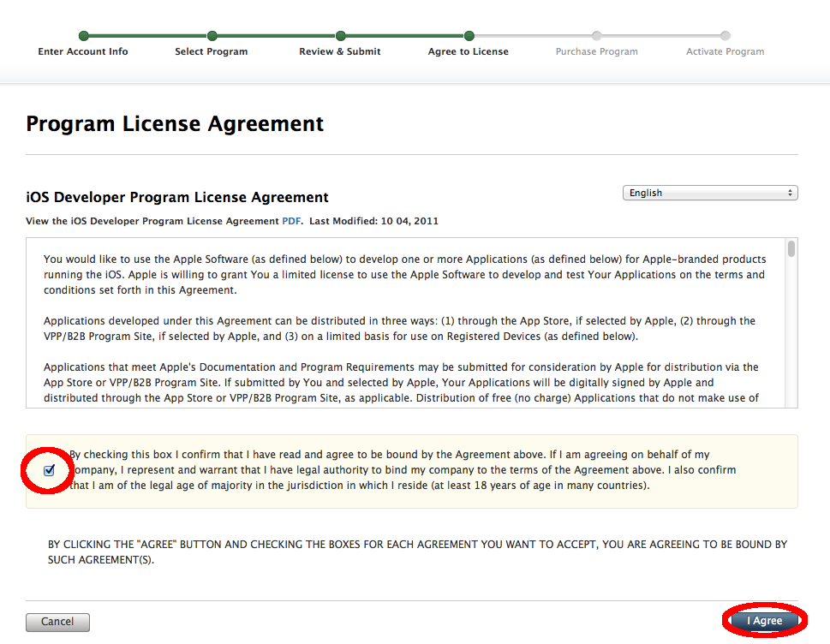The image size is (830, 644).
Task: Click the Enter Account Info progress dot
Action: click(x=84, y=36)
